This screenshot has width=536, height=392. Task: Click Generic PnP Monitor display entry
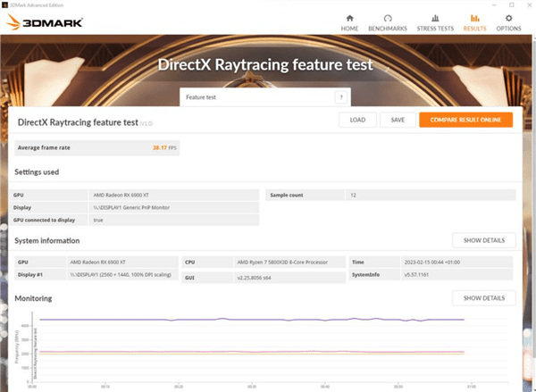[131, 207]
